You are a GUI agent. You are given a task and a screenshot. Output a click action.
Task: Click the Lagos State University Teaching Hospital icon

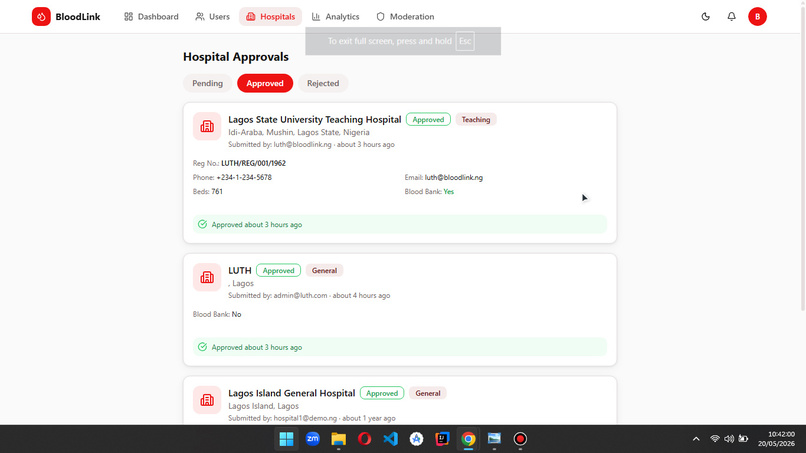[207, 126]
